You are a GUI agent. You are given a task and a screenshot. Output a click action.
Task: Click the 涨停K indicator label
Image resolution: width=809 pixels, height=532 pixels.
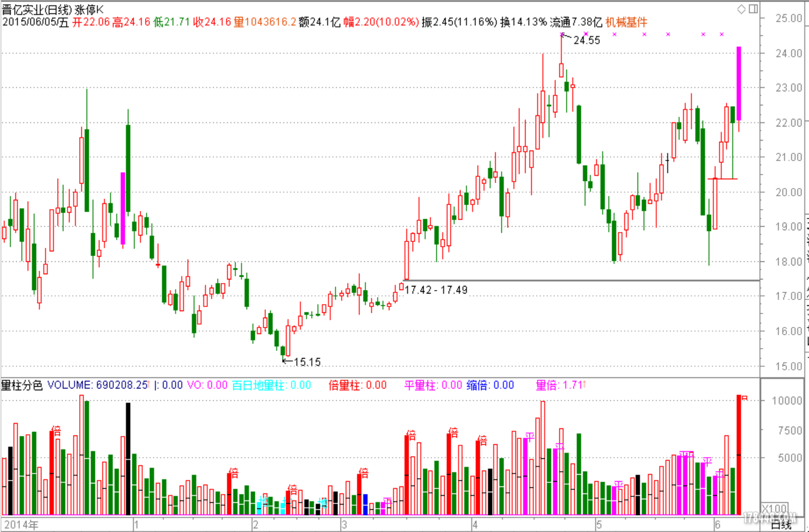(90, 10)
